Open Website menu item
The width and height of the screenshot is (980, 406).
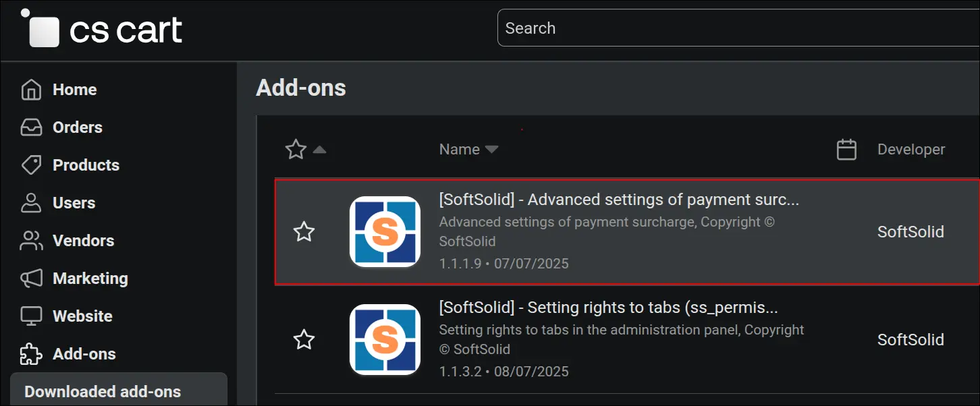pos(82,316)
